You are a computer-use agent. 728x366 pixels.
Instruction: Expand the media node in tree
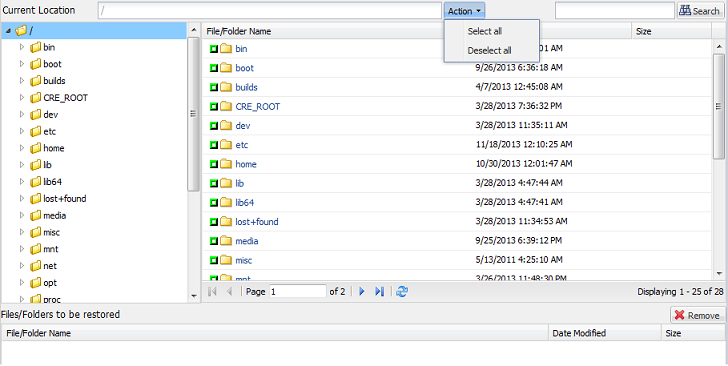click(x=22, y=216)
